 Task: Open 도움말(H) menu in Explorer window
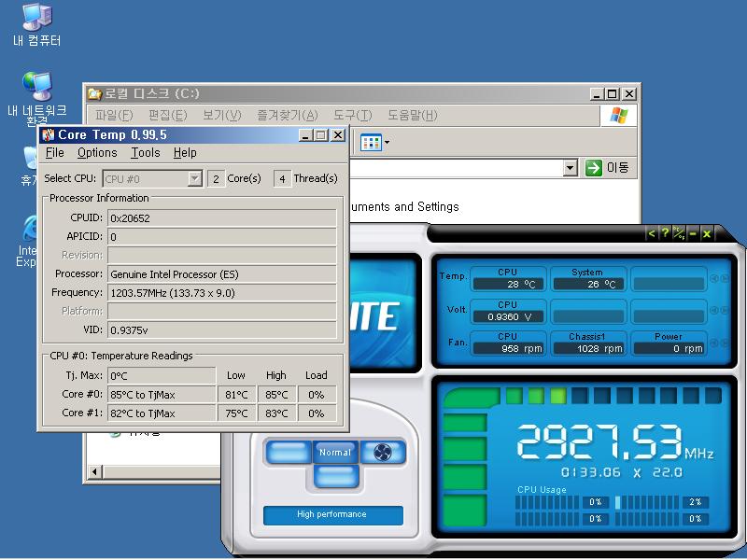[x=412, y=115]
